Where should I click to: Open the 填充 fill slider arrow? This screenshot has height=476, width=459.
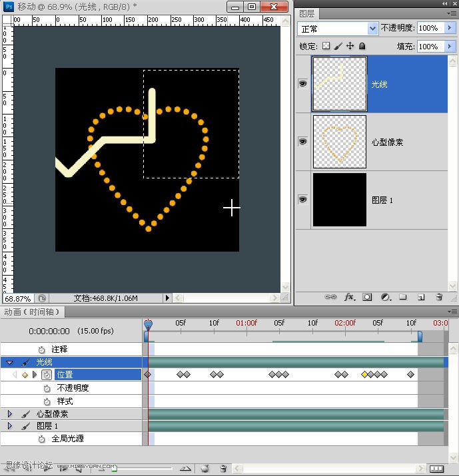tap(450, 47)
